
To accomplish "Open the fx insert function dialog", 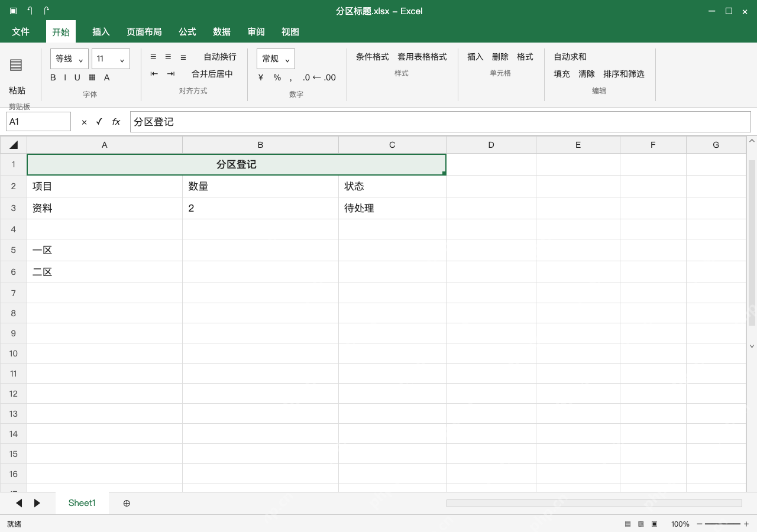I will (116, 122).
